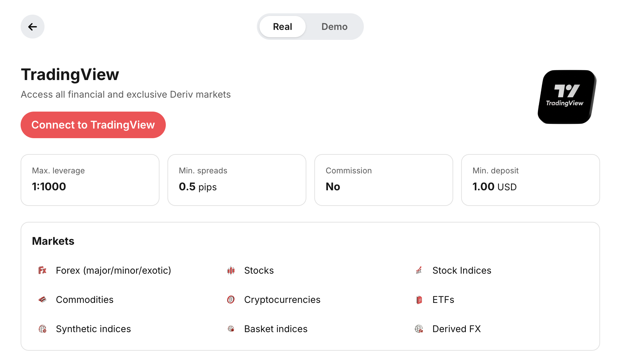Click the Max. leverage label
The width and height of the screenshot is (620, 364).
(x=58, y=171)
